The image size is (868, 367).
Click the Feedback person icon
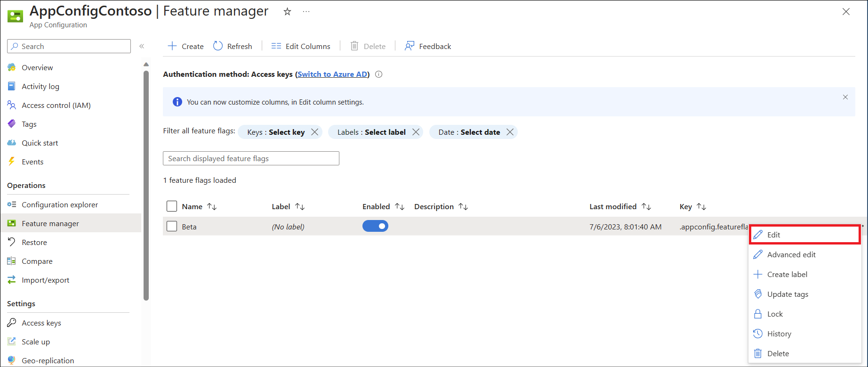(x=410, y=46)
